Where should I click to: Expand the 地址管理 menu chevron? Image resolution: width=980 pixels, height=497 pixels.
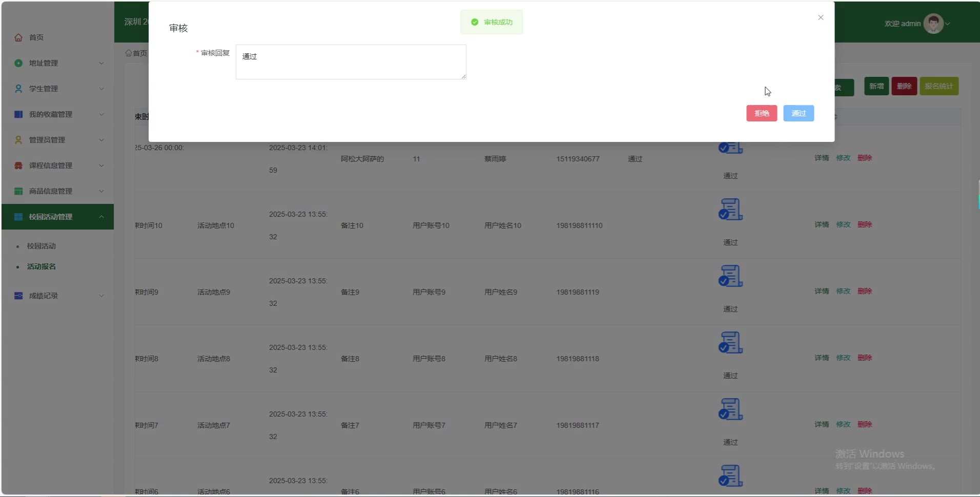[101, 63]
